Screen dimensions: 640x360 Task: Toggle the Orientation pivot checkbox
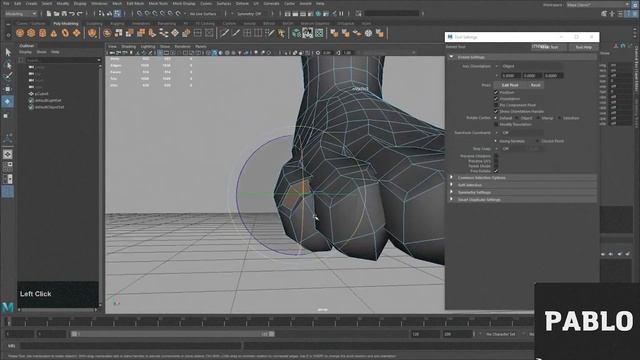[496, 99]
